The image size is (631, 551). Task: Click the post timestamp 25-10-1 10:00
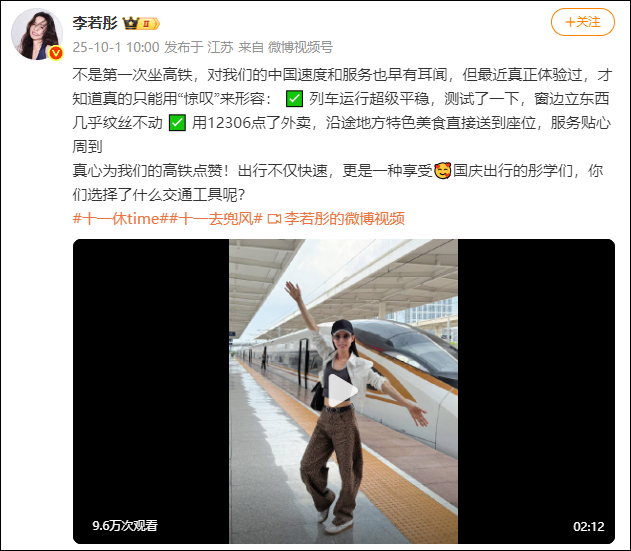point(116,47)
